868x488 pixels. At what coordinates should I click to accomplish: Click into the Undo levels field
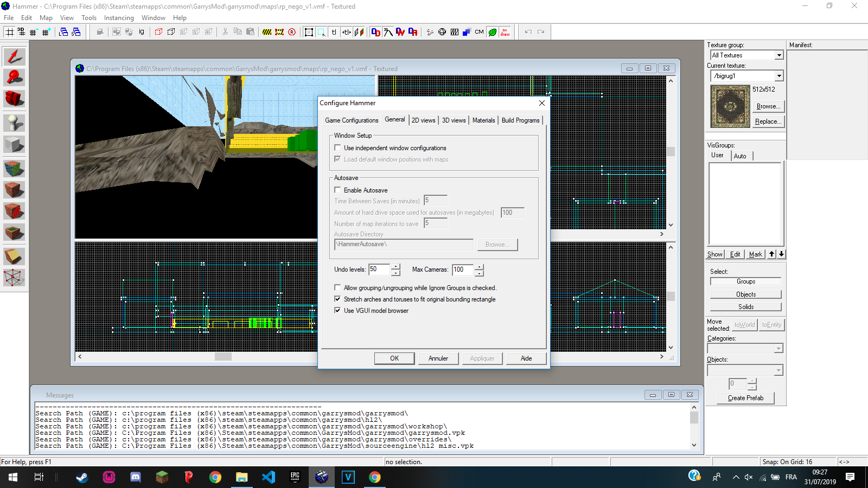click(379, 269)
